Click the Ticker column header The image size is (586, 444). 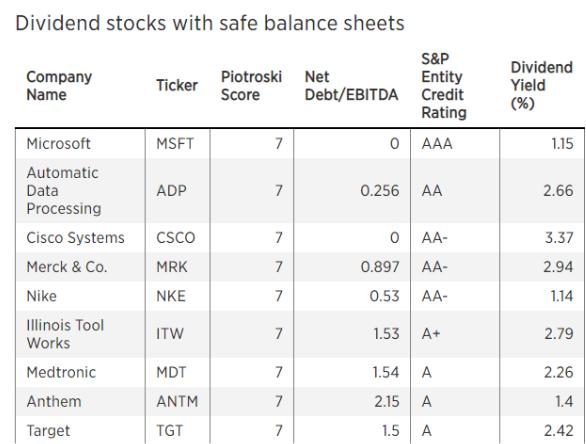click(x=177, y=85)
